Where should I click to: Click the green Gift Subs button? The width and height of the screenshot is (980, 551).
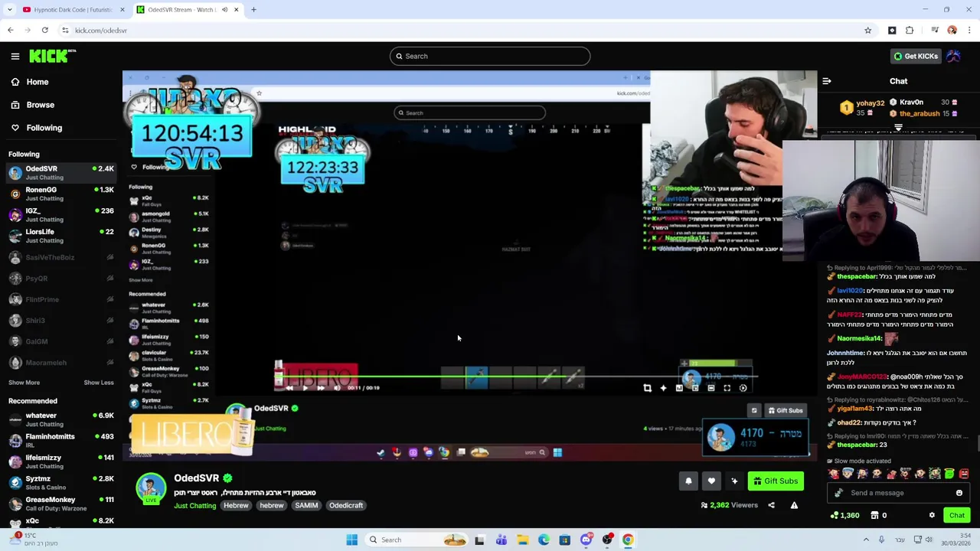[x=776, y=481]
